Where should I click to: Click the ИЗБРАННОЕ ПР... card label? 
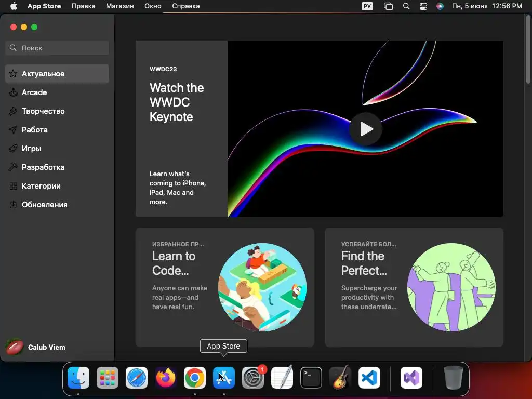(178, 244)
